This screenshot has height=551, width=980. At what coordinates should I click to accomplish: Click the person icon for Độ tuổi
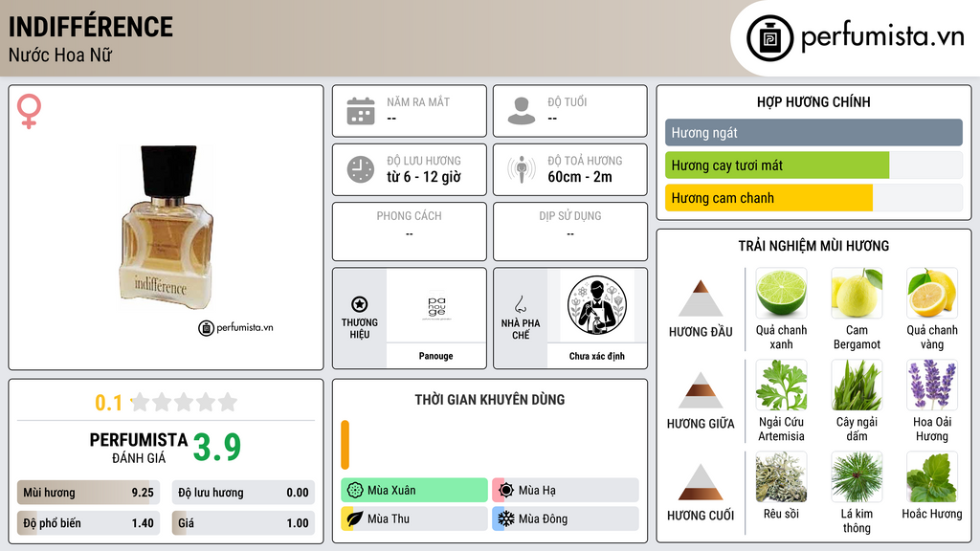click(522, 111)
